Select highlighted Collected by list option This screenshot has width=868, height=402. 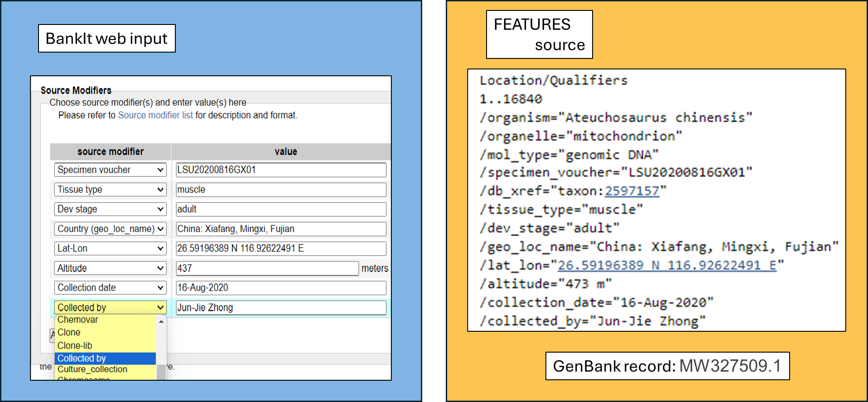[x=105, y=358]
